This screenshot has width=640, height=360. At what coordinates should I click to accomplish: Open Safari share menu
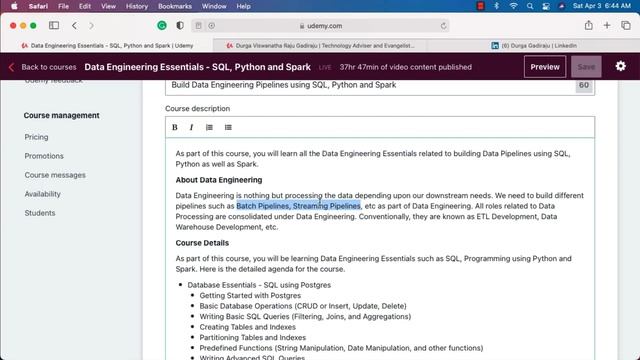[x=588, y=25]
